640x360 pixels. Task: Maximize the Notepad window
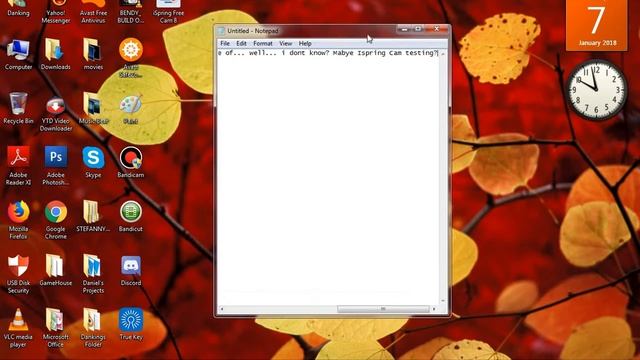pos(418,29)
